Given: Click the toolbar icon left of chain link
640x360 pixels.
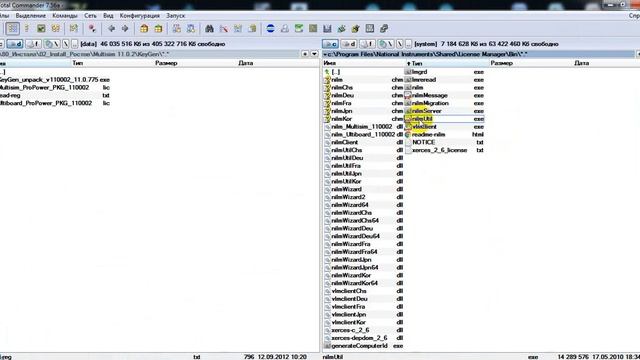Looking at the screenshot, I should point(370,29).
